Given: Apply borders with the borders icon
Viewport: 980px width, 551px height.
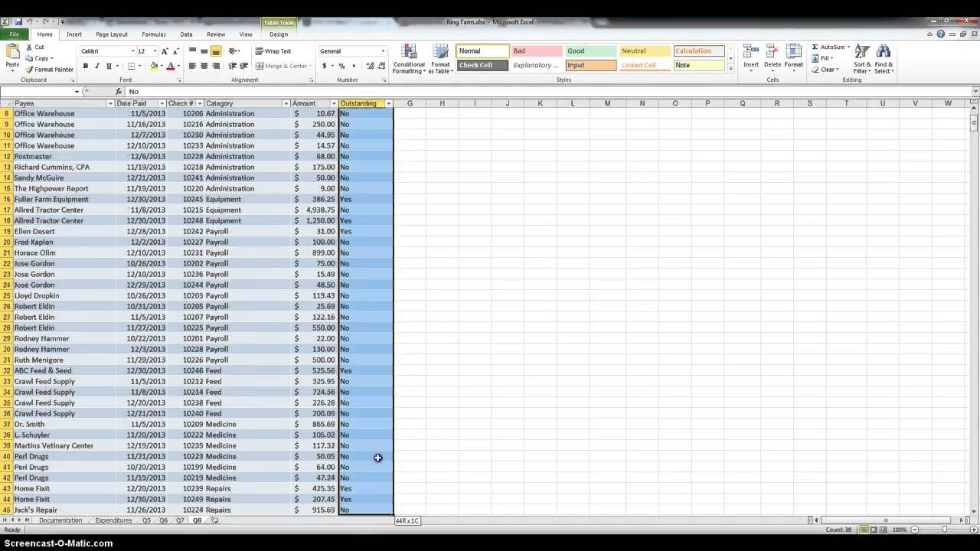Looking at the screenshot, I should (x=131, y=66).
